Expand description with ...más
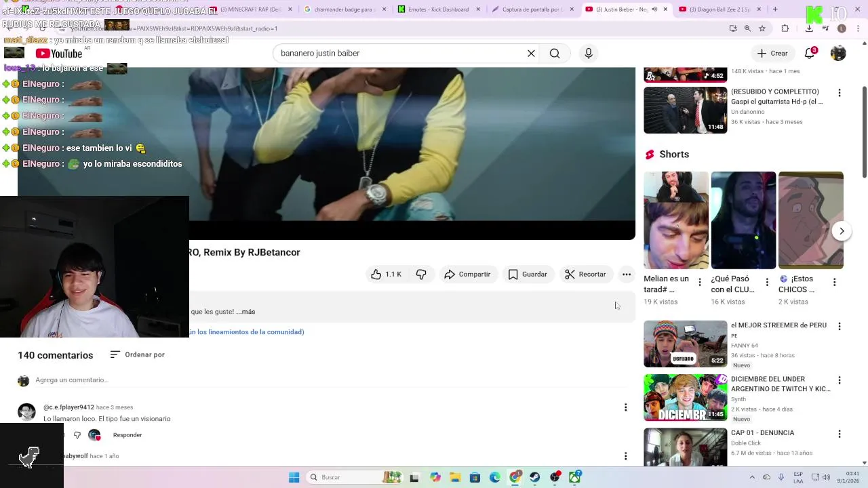The width and height of the screenshot is (868, 488). pos(246,312)
